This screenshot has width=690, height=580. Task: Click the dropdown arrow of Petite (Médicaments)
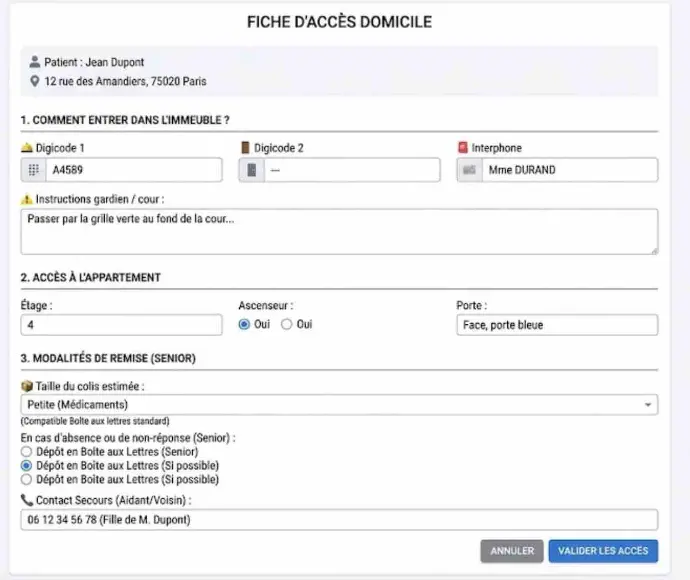648,405
